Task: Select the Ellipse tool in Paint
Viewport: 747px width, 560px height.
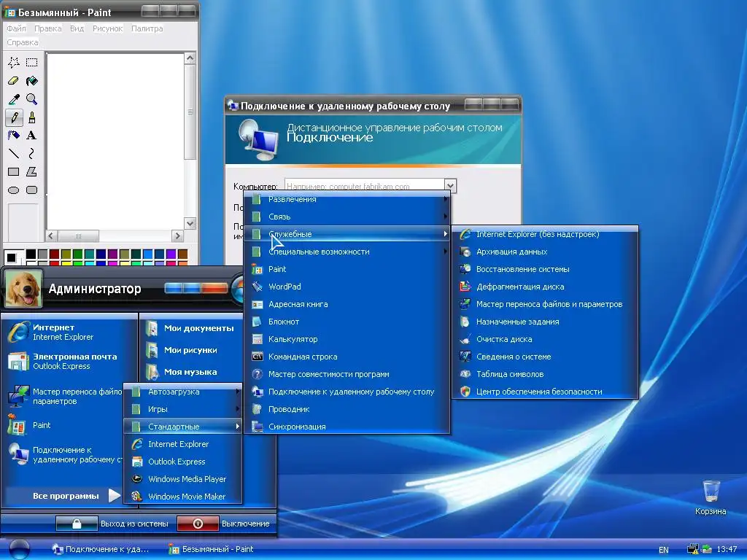Action: [x=14, y=190]
